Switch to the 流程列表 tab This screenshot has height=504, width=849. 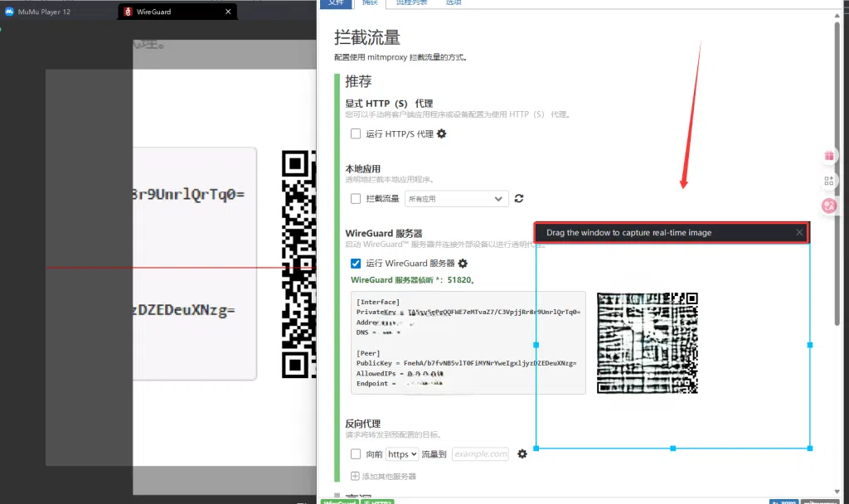[x=411, y=3]
